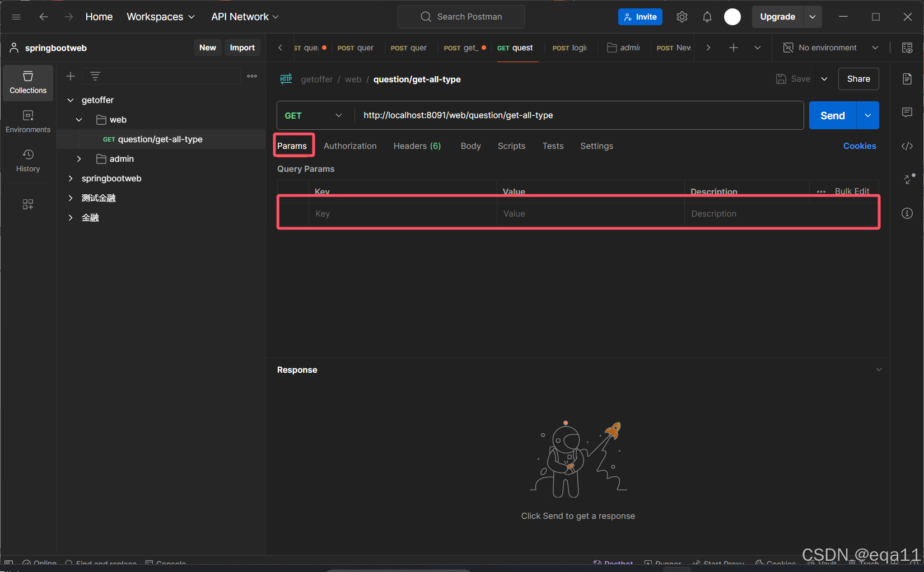The image size is (924, 572).
Task: Open the Cookies link
Action: 859,146
